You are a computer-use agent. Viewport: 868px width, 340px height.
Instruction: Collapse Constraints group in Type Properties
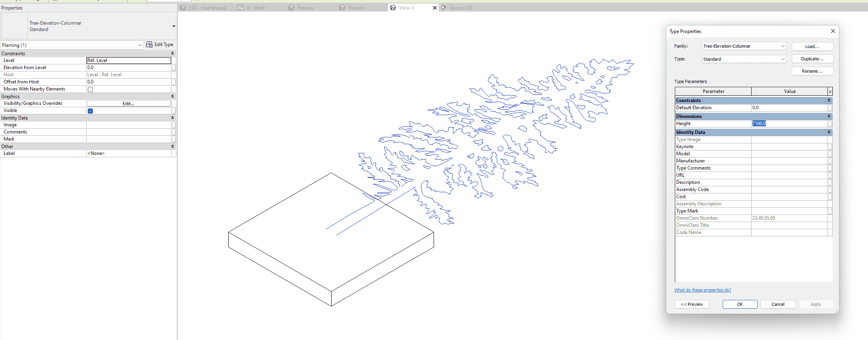(829, 100)
